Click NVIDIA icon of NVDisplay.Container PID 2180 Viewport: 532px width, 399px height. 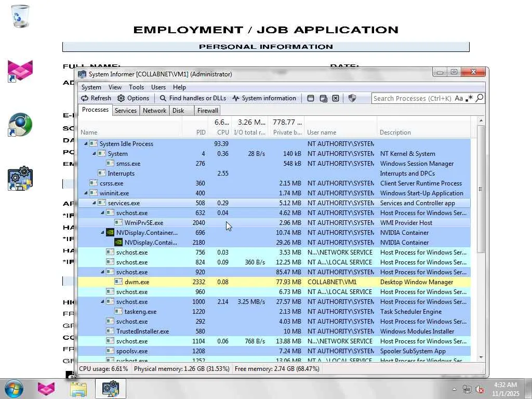coord(118,242)
